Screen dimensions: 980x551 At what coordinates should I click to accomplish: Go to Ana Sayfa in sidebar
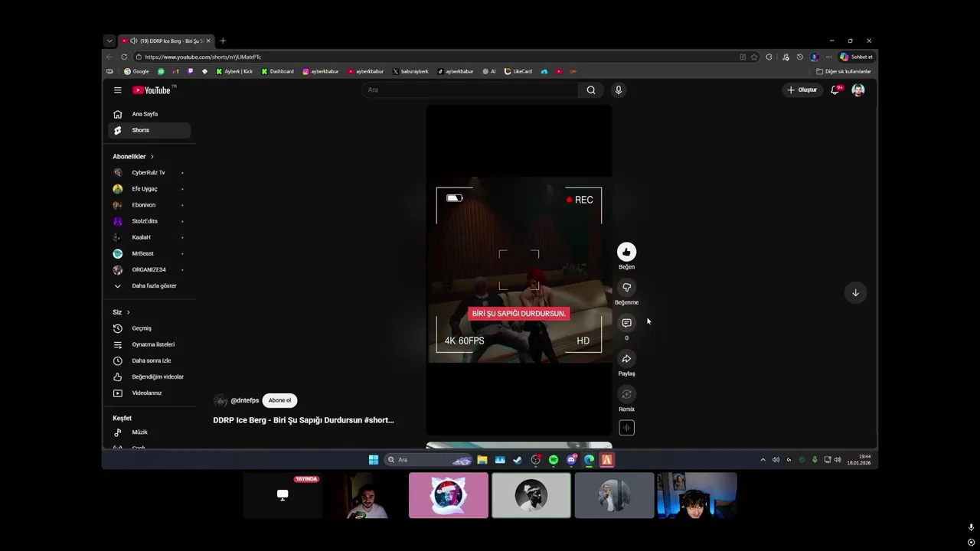pyautogui.click(x=149, y=114)
